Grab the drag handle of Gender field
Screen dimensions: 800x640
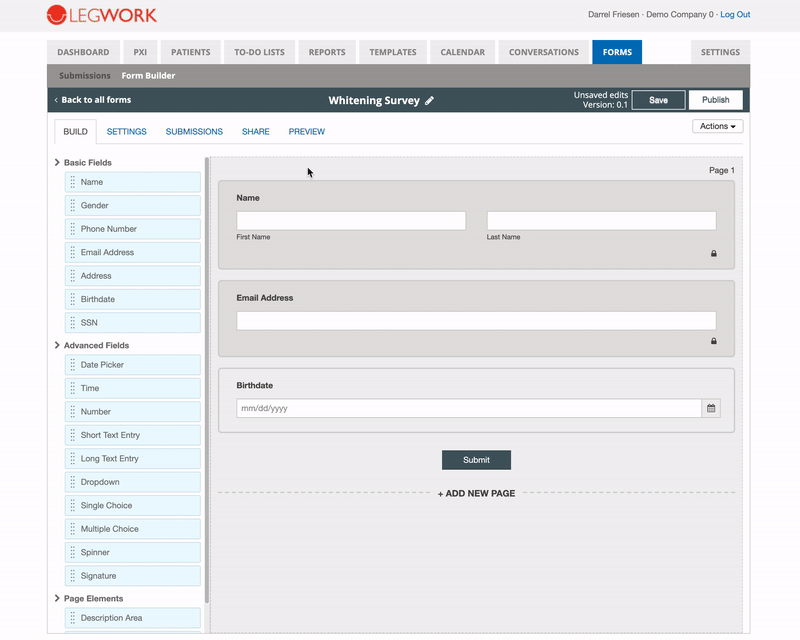[x=72, y=205]
